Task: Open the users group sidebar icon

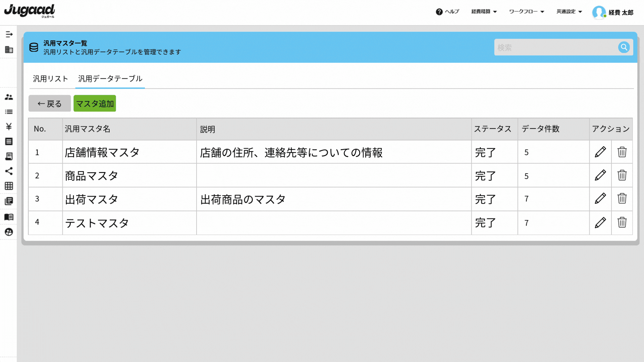Action: click(x=9, y=97)
